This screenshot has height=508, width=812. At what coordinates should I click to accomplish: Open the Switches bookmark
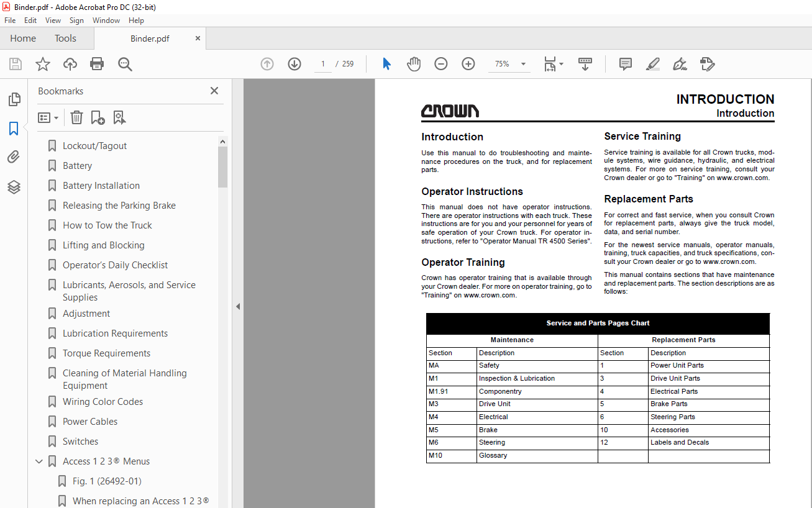(80, 442)
